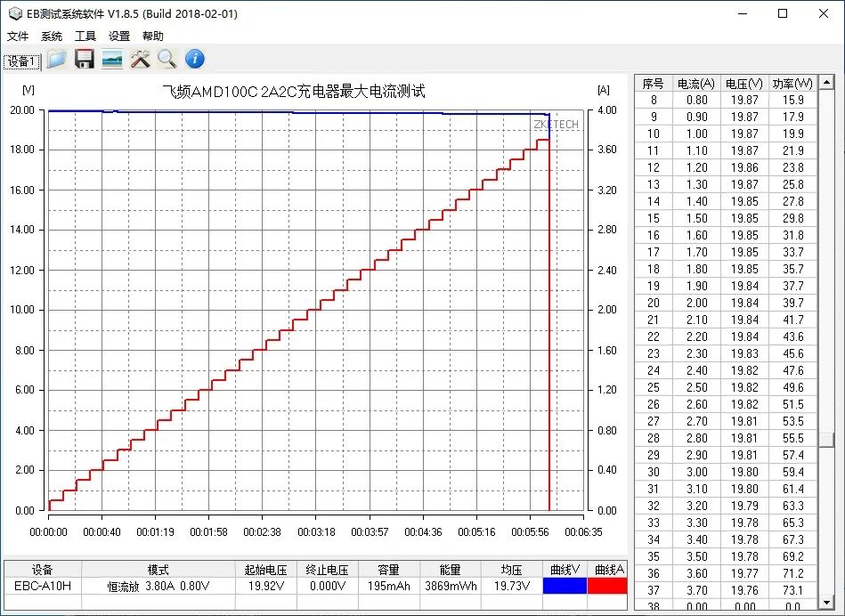Select the 设备1 device tab
This screenshot has width=845, height=616.
[22, 61]
